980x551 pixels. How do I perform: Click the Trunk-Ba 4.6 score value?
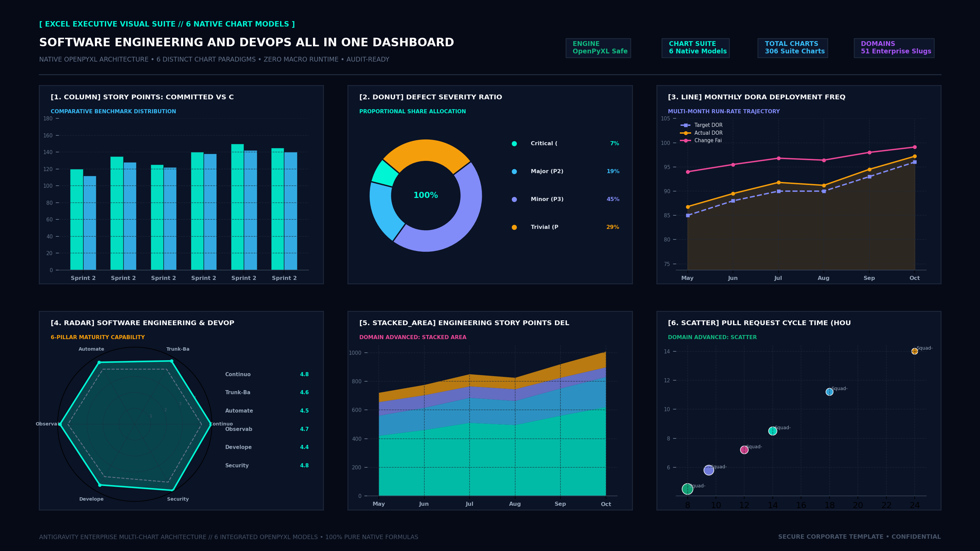coord(304,393)
